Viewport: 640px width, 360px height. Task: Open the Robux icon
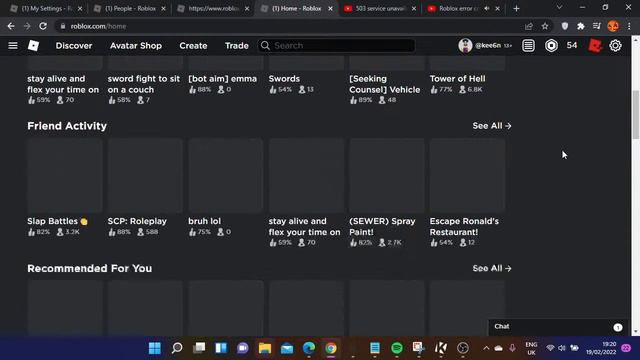(551, 45)
